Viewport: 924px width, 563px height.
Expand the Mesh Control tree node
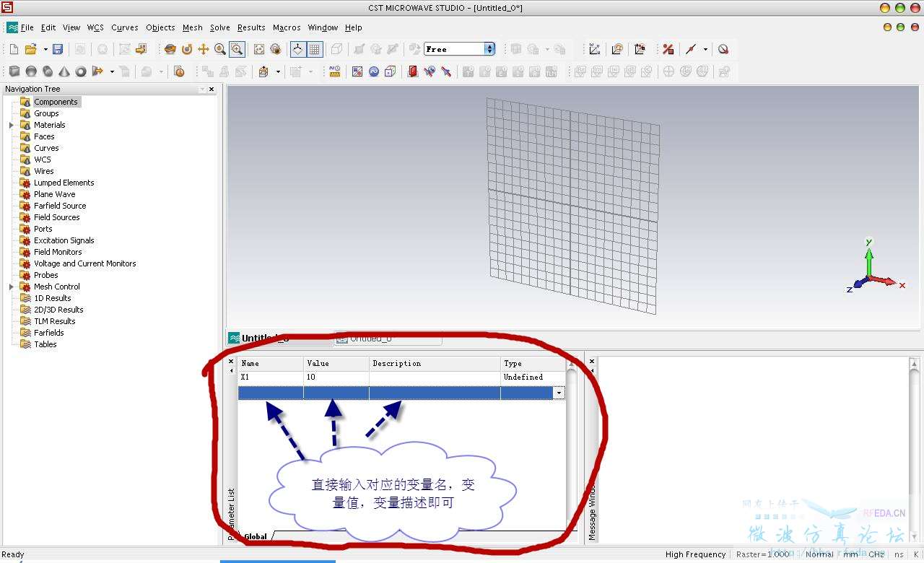coord(12,287)
